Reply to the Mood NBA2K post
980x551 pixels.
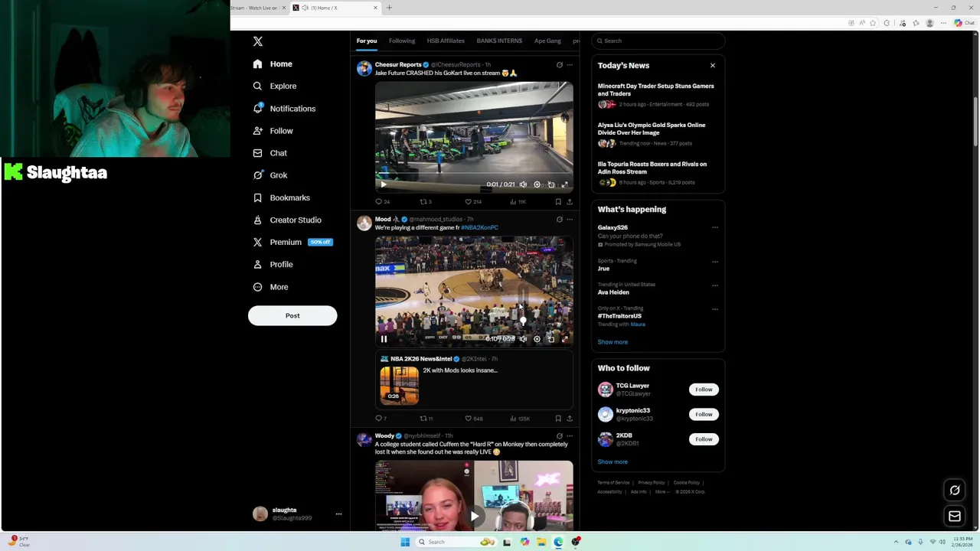[x=381, y=419]
